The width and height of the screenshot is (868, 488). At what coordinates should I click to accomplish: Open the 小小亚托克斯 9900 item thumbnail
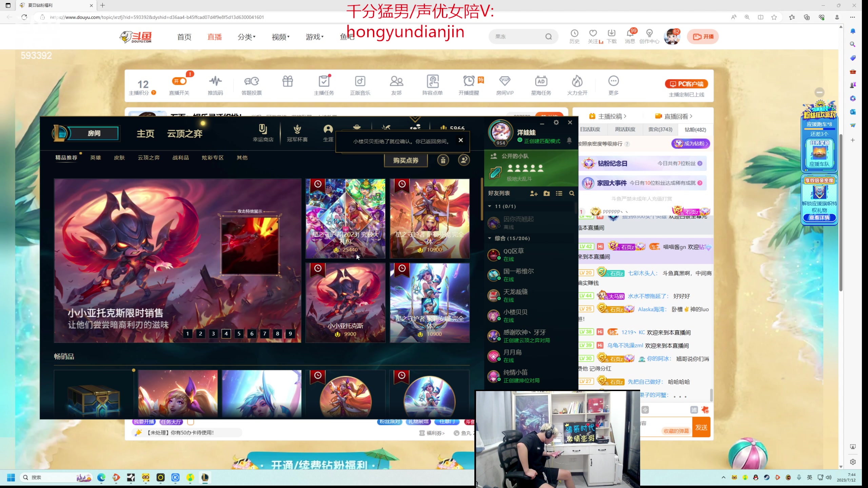point(346,303)
